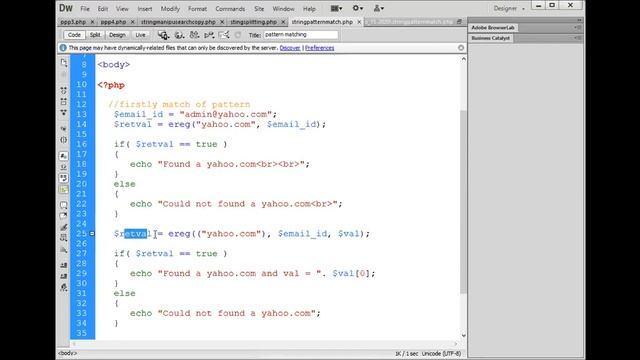Click the Indent Code icon

tap(64, 265)
